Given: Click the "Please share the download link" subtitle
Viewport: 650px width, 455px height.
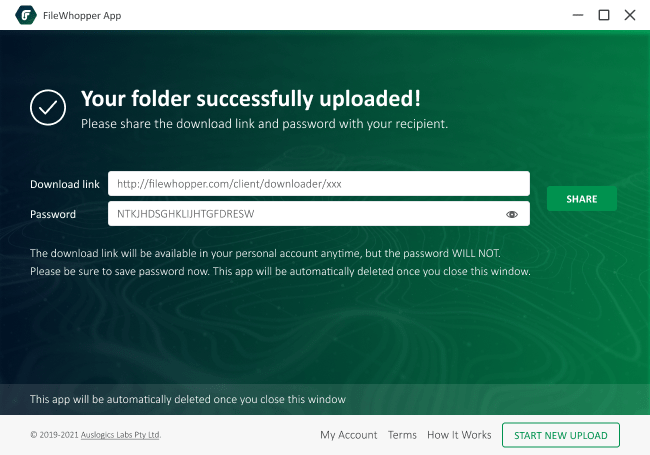Looking at the screenshot, I should pos(264,124).
